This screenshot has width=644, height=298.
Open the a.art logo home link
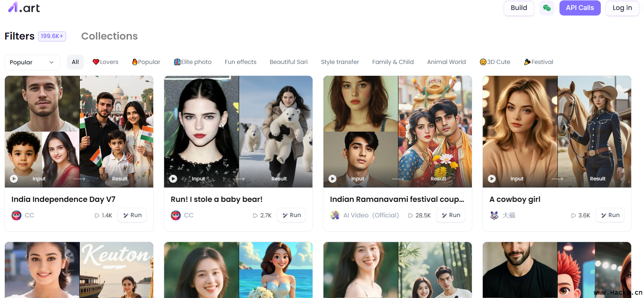pos(24,7)
